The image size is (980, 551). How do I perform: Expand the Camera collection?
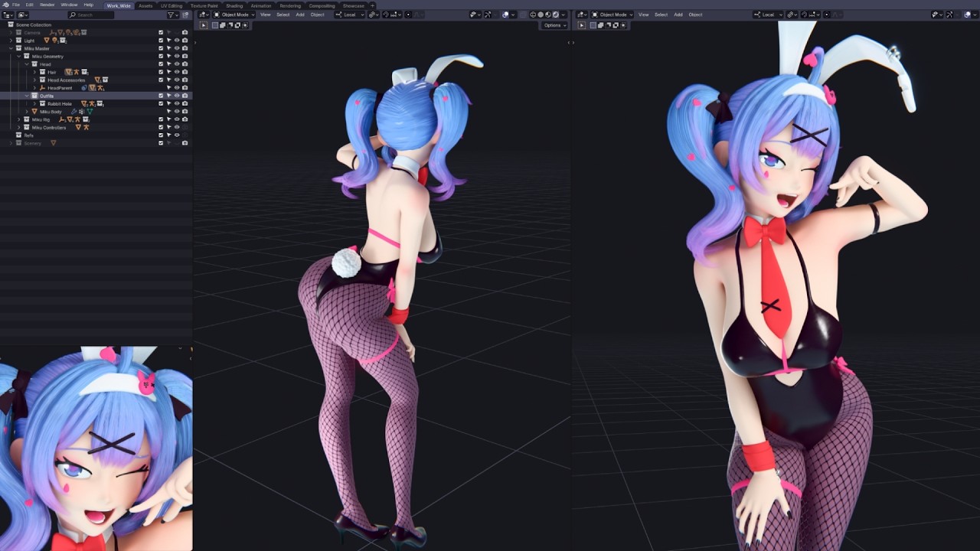pos(11,32)
